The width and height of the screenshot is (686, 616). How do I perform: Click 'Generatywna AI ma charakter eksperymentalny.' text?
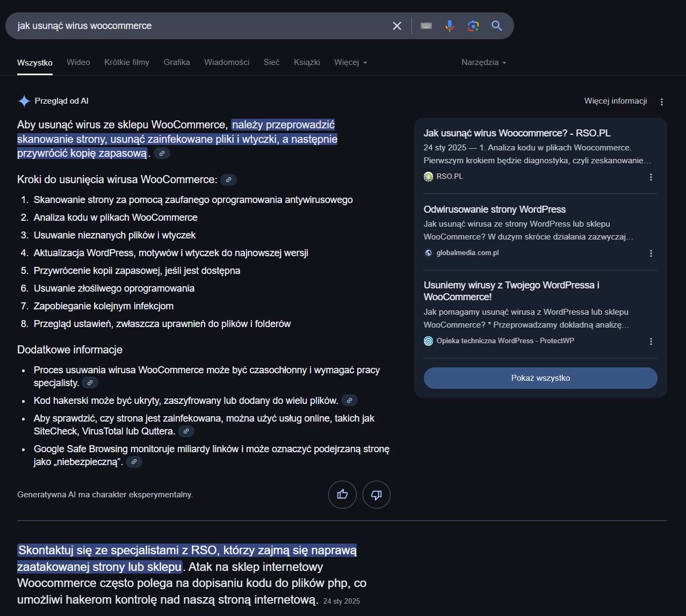tap(105, 495)
